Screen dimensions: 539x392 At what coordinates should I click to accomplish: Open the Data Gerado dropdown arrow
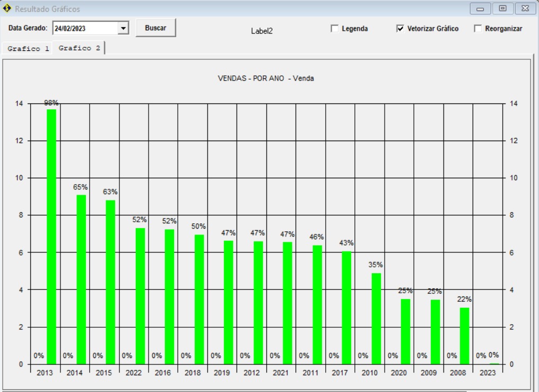[x=124, y=29]
